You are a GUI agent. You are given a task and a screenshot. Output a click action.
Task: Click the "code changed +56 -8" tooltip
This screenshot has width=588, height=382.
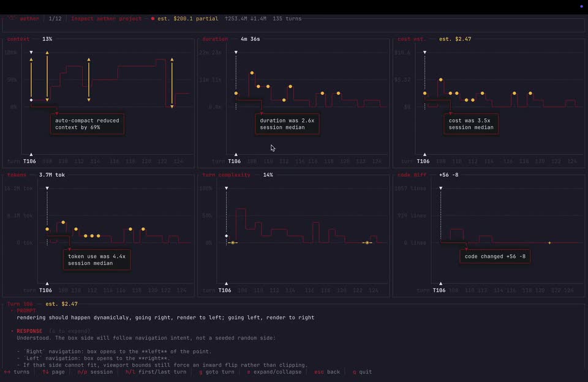pos(495,257)
